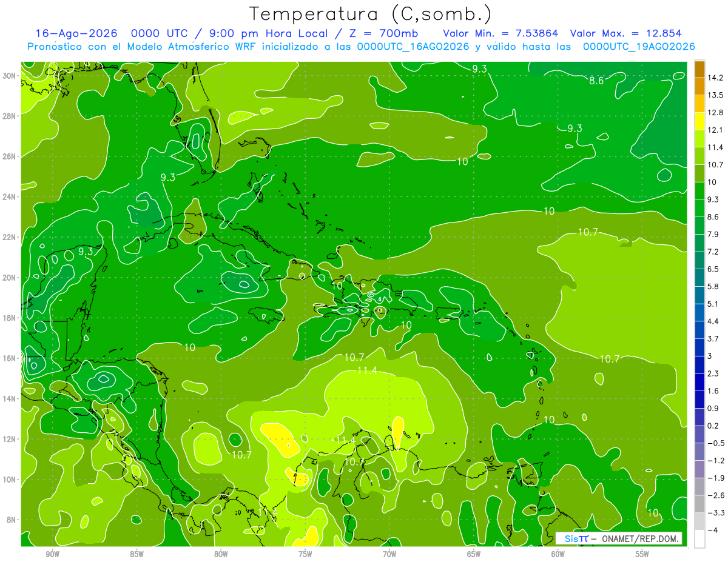The image size is (728, 562).
Task: Click the 12.8 color bar label
Action: pyautogui.click(x=715, y=112)
